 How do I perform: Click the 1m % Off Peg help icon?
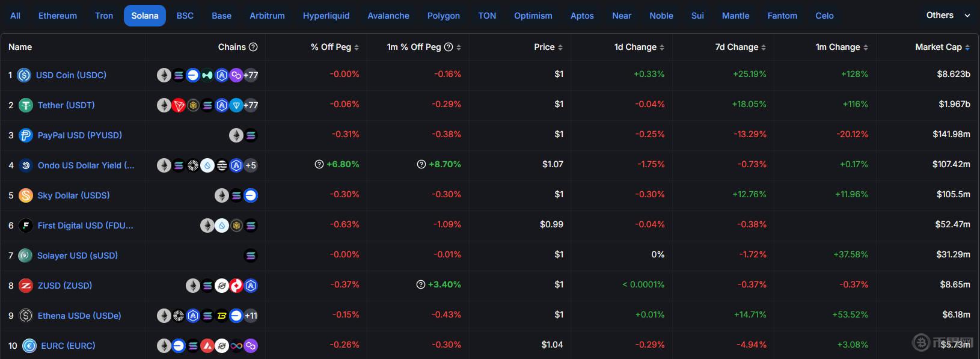[449, 47]
